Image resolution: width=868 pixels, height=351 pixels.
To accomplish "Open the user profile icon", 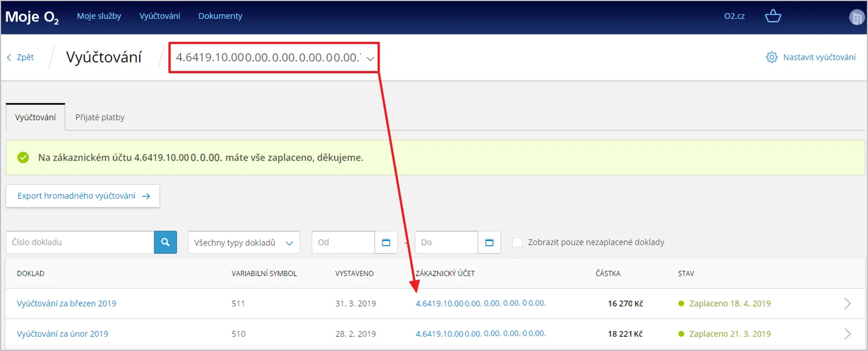I will [856, 17].
